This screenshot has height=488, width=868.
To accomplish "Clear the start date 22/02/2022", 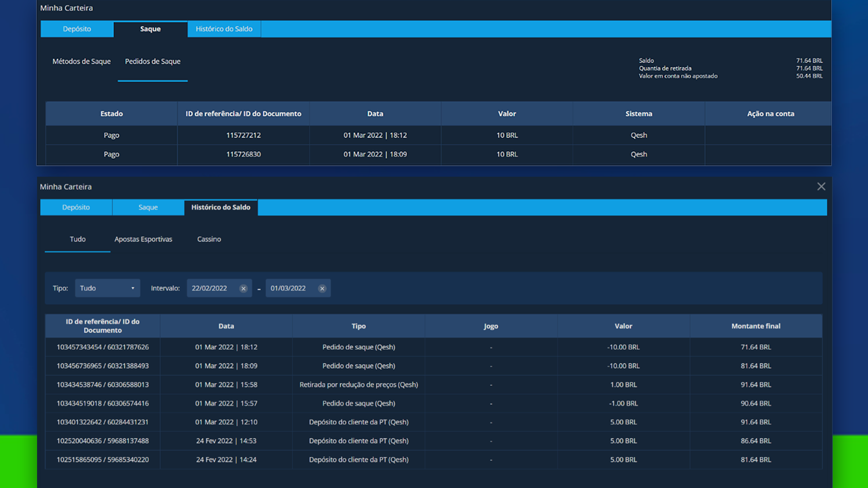I will [x=243, y=288].
